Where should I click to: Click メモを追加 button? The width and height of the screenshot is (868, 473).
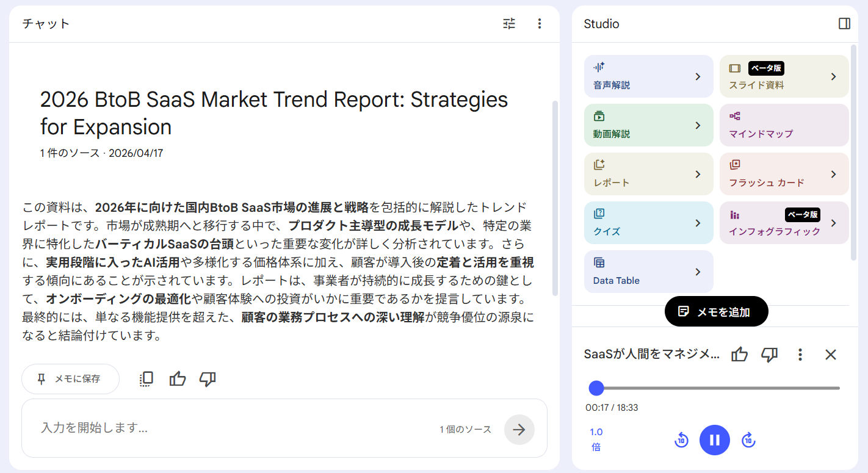[716, 312]
